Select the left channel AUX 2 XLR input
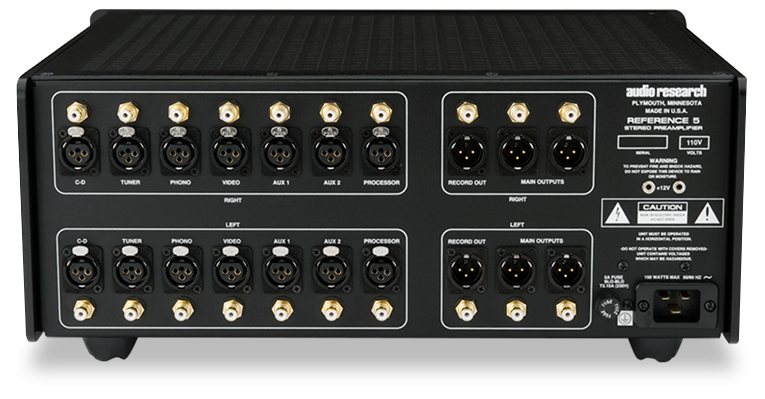This screenshot has height=399, width=765. coord(332,270)
